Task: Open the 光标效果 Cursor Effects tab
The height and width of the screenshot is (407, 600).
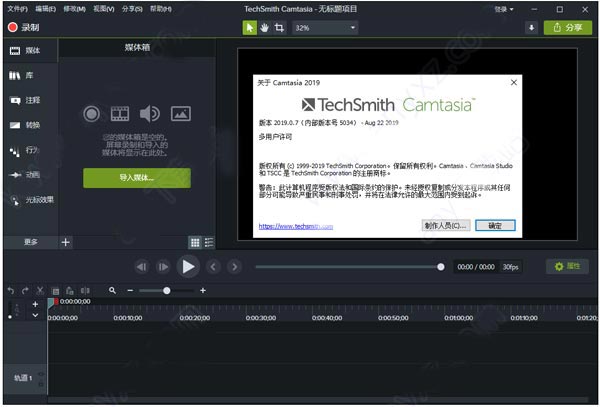Action: (31, 200)
